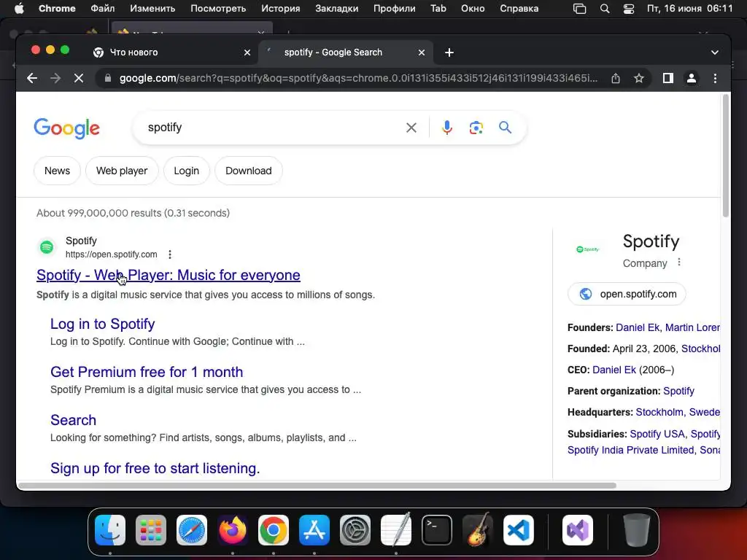747x560 pixels.
Task: Click in the Google search input field
Action: point(271,128)
